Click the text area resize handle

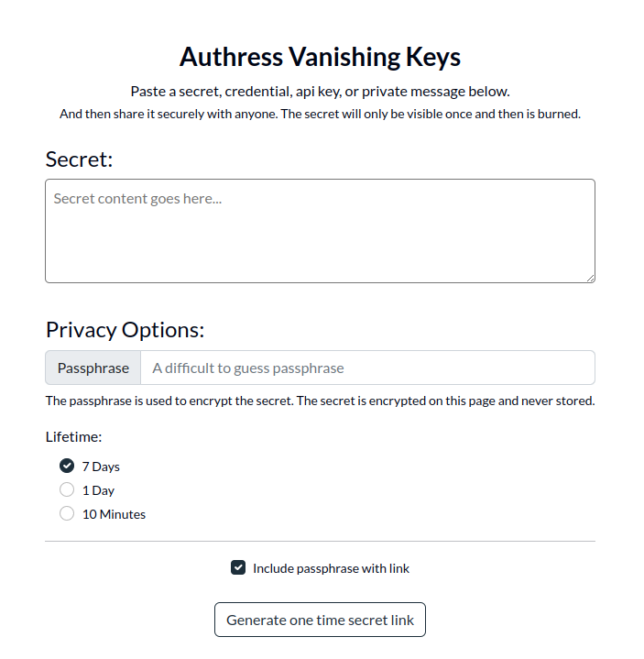[589, 277]
